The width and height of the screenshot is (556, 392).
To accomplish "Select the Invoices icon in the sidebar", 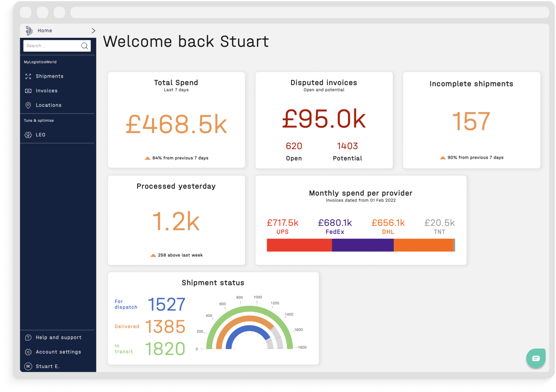I will [x=29, y=90].
